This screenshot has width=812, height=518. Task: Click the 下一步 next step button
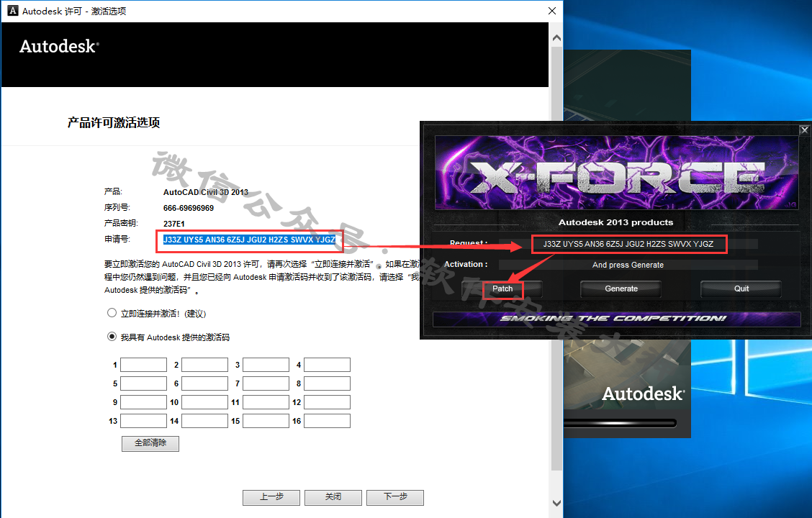click(x=395, y=497)
